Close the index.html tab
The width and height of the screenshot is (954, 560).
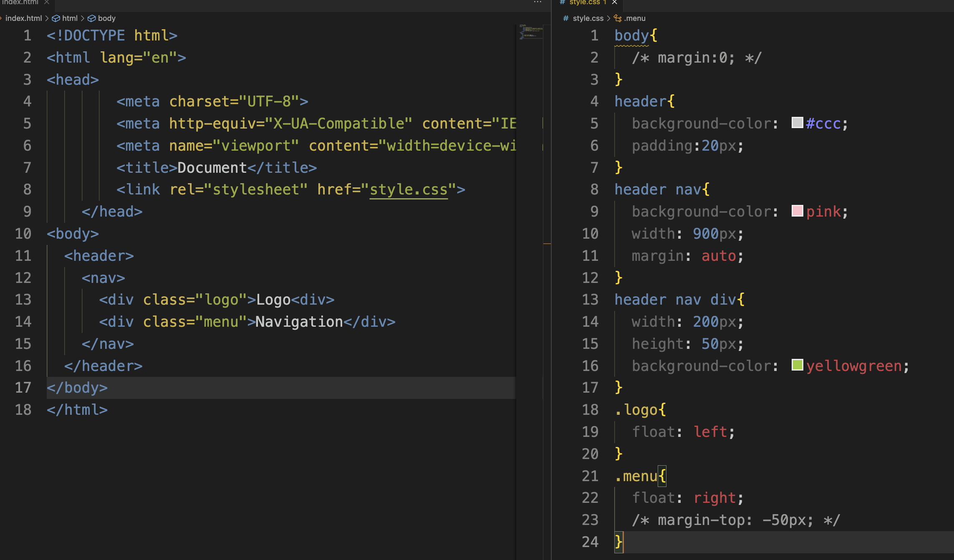(47, 3)
